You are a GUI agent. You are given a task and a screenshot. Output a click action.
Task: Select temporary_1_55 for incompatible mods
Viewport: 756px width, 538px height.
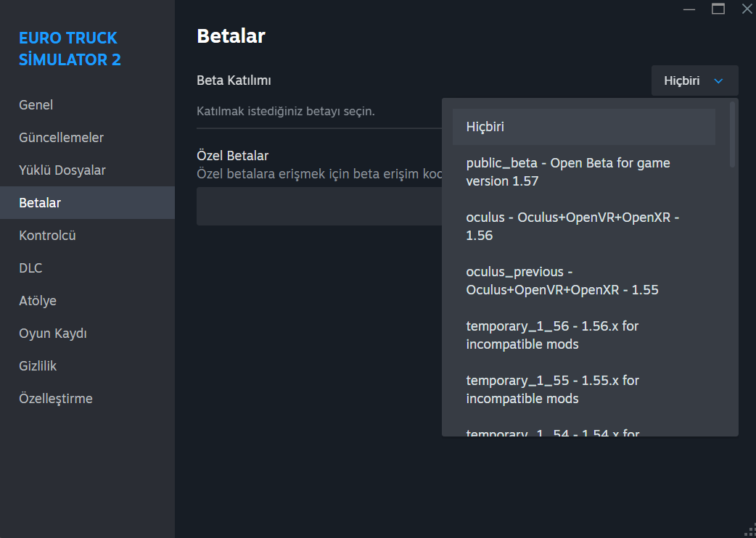584,389
